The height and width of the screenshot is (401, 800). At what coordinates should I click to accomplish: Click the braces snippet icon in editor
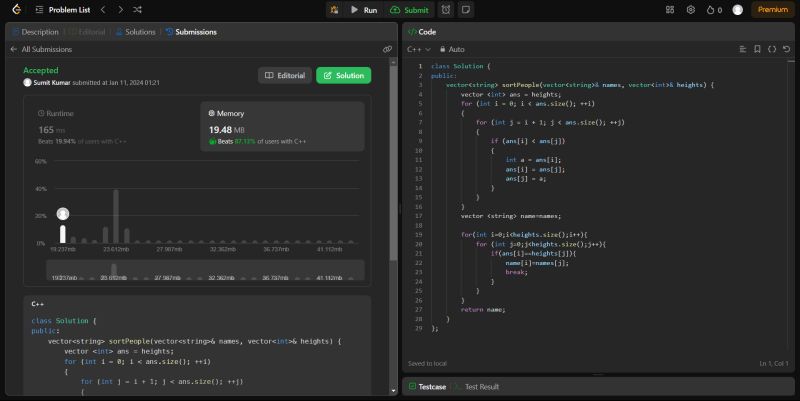coord(772,49)
